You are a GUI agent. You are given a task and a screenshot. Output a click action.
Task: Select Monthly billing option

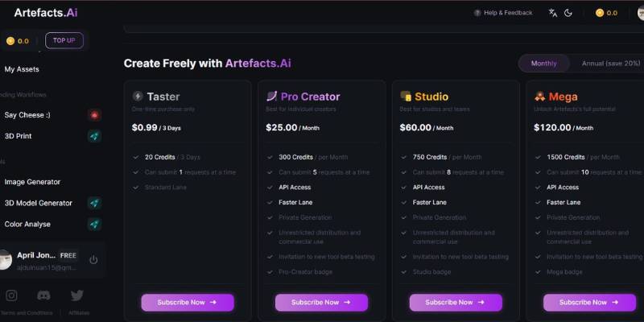(543, 64)
